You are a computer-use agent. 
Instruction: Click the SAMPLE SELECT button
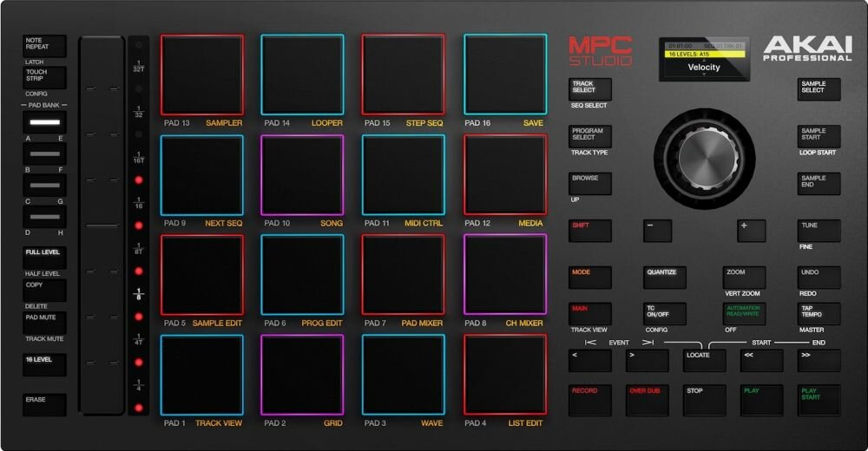[x=819, y=89]
